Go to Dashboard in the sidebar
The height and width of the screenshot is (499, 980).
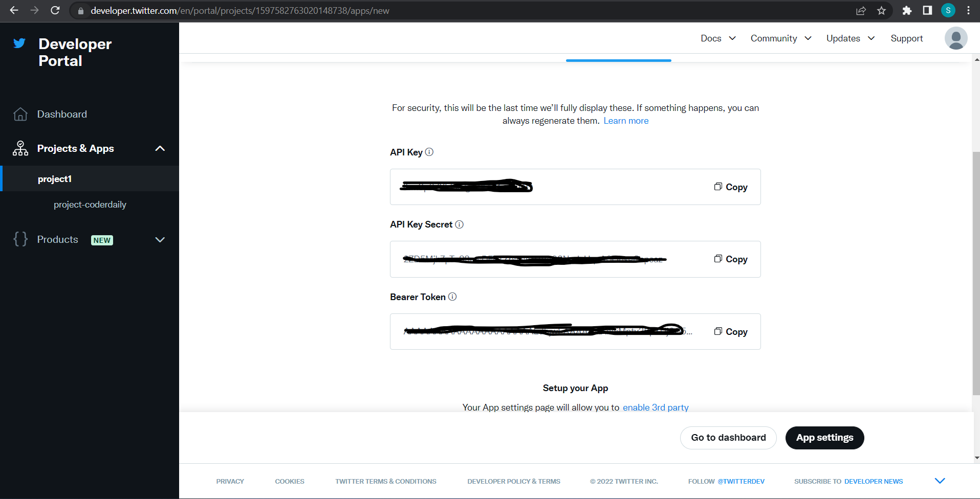62,114
